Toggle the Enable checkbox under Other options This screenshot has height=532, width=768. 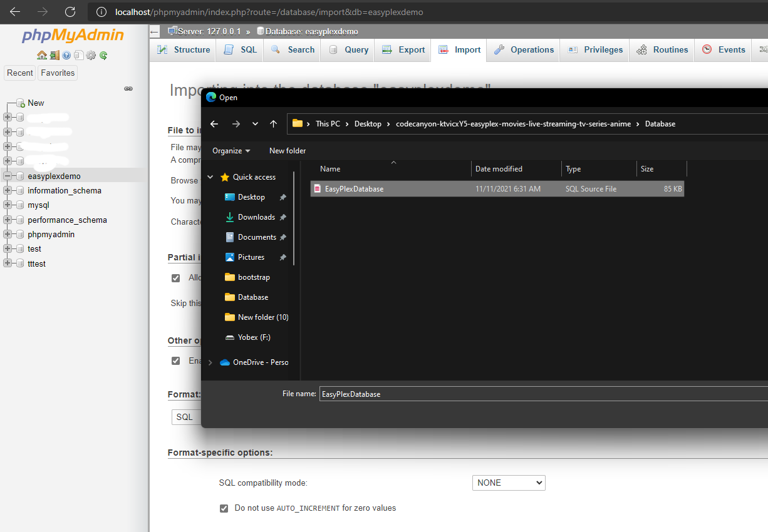click(x=176, y=361)
